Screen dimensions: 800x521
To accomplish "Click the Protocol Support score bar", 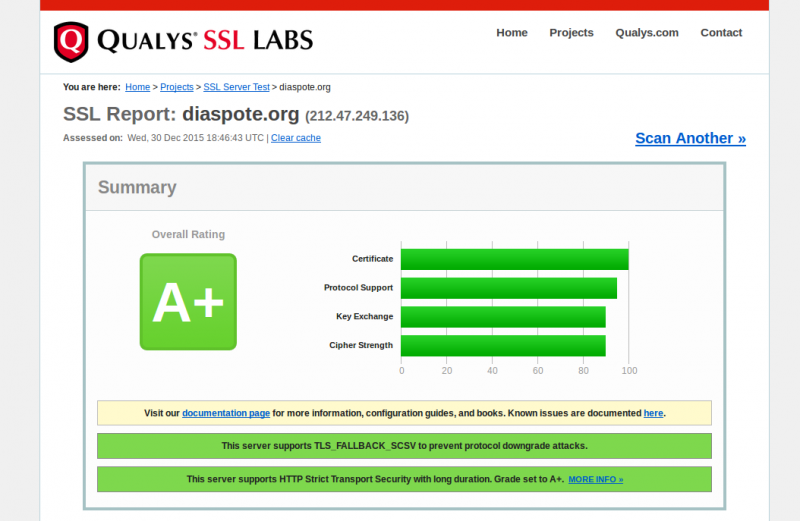I will (509, 288).
